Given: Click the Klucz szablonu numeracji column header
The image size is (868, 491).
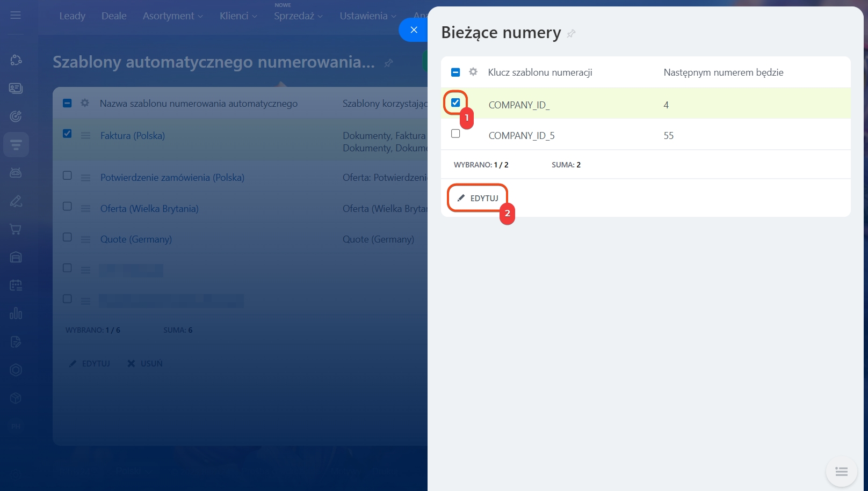Looking at the screenshot, I should point(540,72).
